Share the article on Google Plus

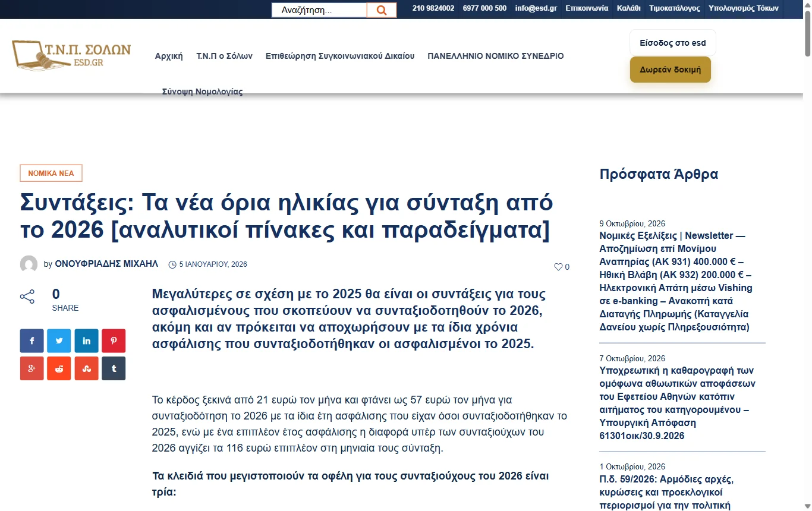point(32,368)
